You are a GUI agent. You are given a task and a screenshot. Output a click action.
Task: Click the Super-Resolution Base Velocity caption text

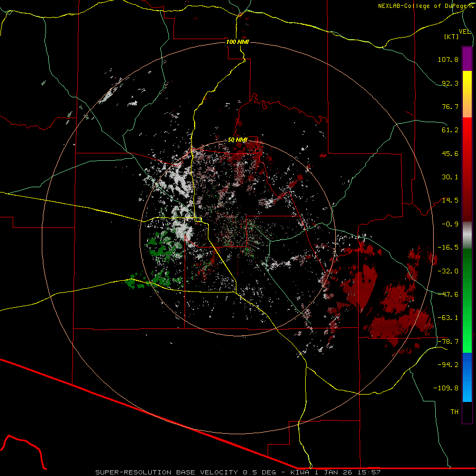pos(237,472)
